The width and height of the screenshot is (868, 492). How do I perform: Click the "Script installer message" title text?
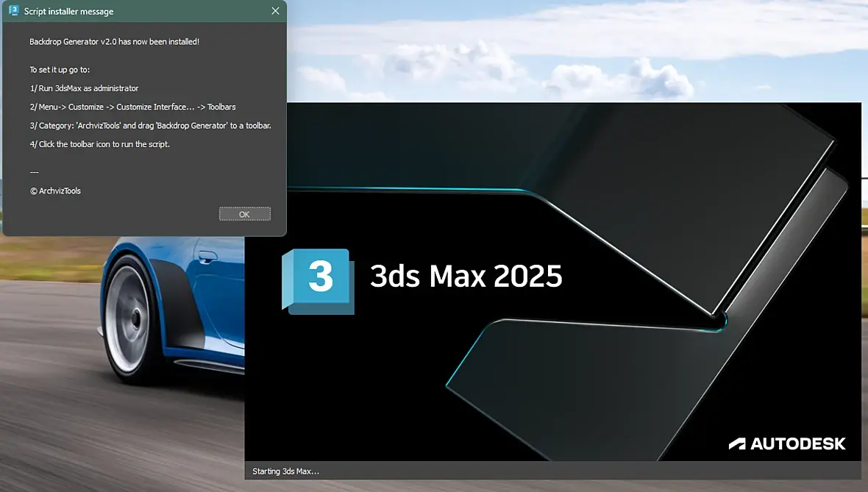coord(68,12)
